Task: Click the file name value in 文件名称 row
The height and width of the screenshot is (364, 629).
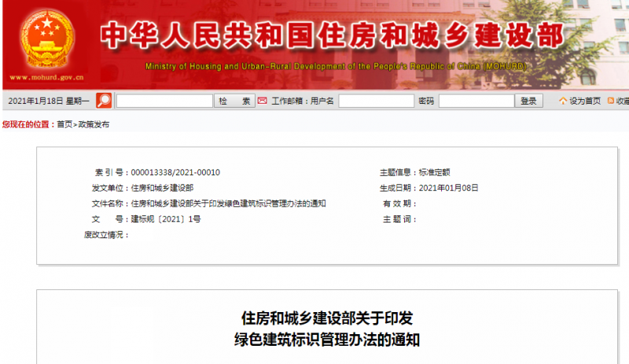Action: 228,204
